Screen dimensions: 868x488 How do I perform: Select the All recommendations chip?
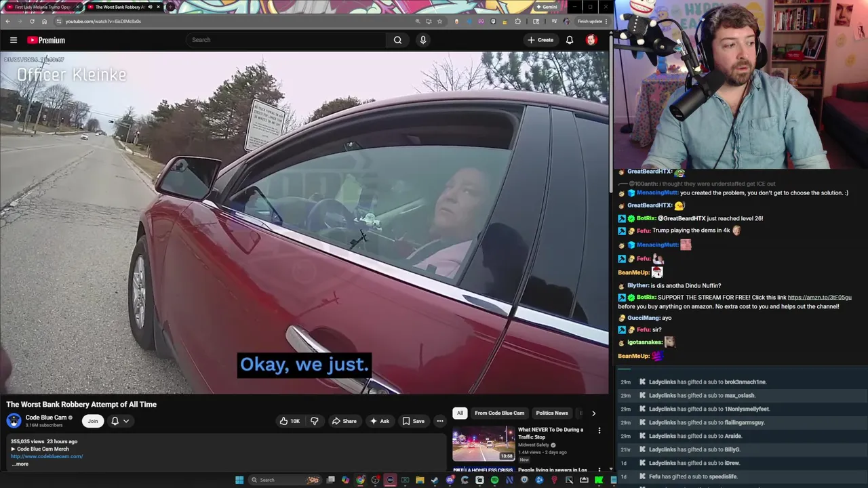coord(460,413)
